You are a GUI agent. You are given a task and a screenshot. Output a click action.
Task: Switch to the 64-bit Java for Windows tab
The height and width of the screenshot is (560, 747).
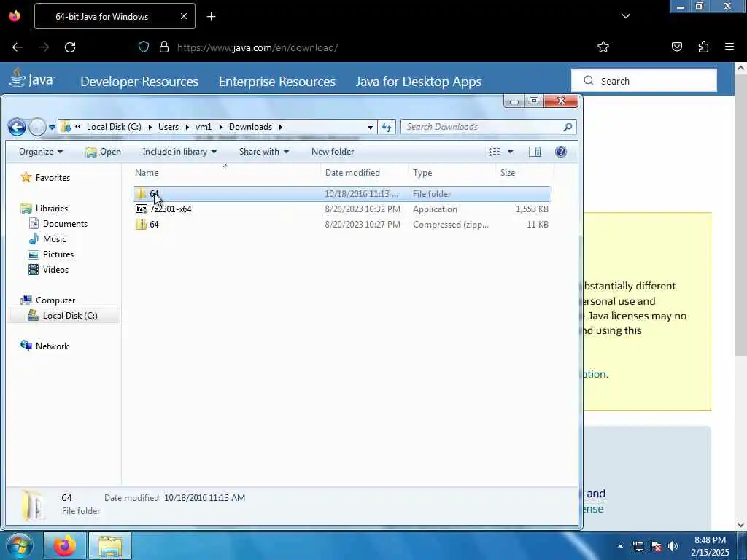pyautogui.click(x=115, y=16)
